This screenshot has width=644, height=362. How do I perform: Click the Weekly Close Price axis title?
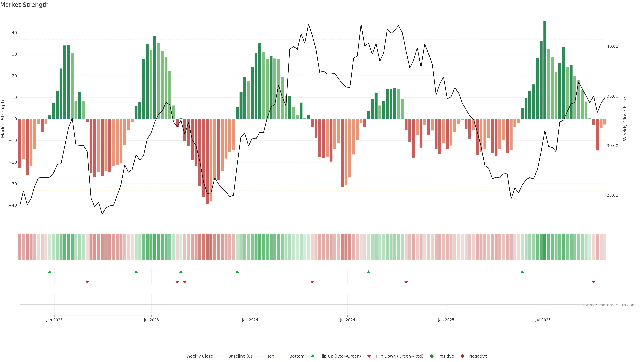[625, 119]
